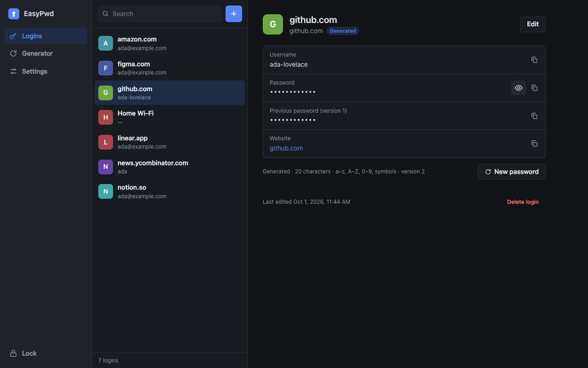This screenshot has width=588, height=368.
Task: Select the github.com entry in the list
Action: (x=170, y=92)
